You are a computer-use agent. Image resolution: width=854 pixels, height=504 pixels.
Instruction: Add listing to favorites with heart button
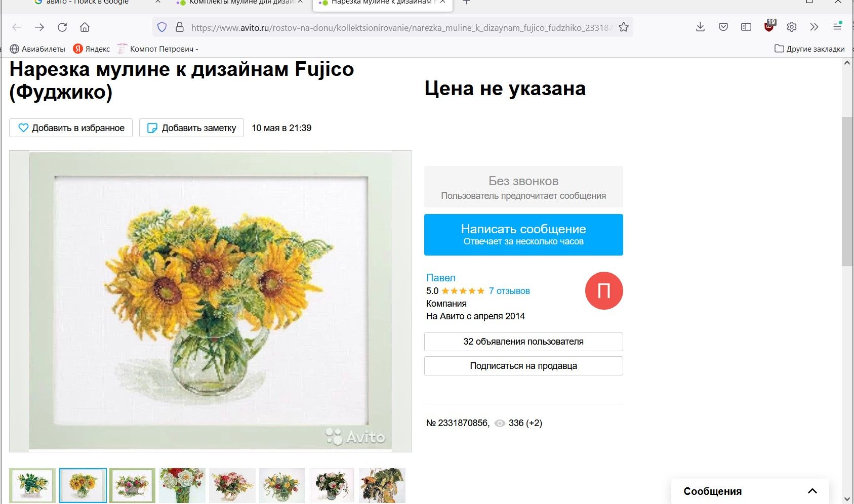71,128
